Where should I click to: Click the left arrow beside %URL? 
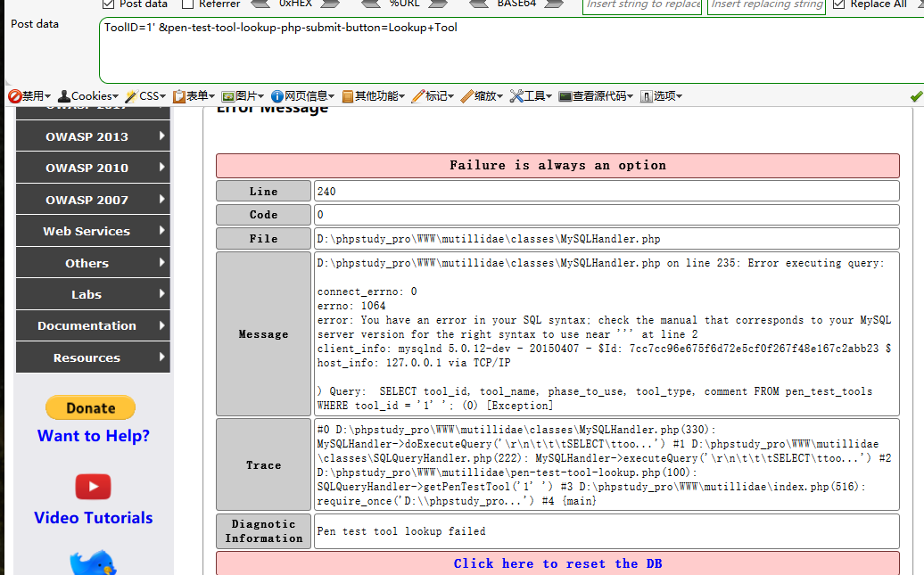coord(371,4)
